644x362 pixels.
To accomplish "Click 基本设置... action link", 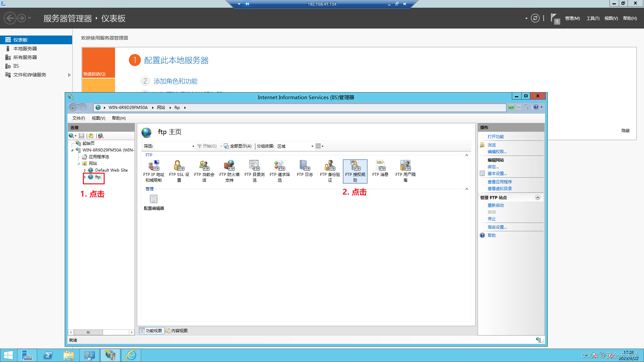I will (497, 174).
